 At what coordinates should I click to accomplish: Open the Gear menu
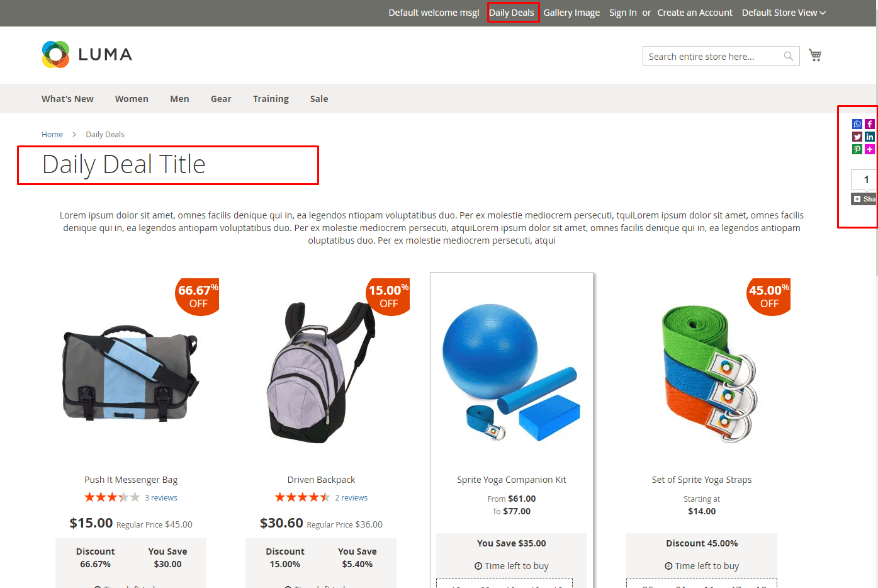(x=221, y=99)
